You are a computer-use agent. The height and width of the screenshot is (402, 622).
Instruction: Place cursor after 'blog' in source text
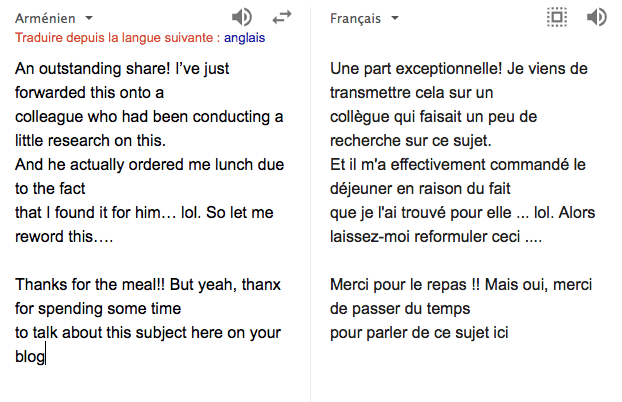point(46,355)
